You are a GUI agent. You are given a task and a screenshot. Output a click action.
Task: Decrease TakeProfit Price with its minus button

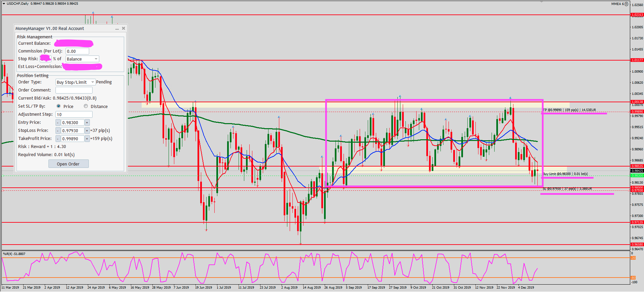58,139
